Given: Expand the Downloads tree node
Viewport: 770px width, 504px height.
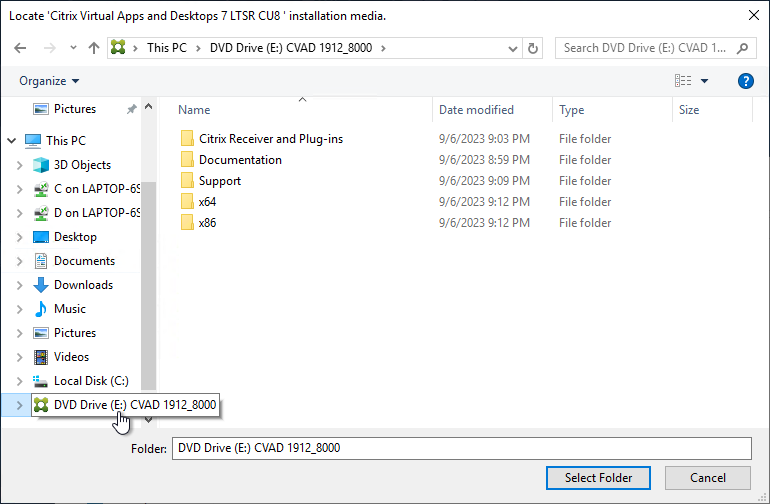Looking at the screenshot, I should pyautogui.click(x=20, y=285).
